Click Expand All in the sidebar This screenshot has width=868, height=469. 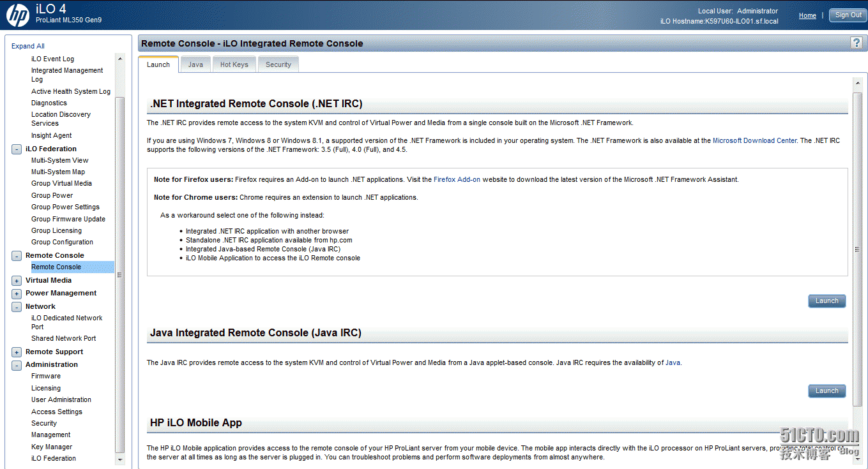coord(28,46)
